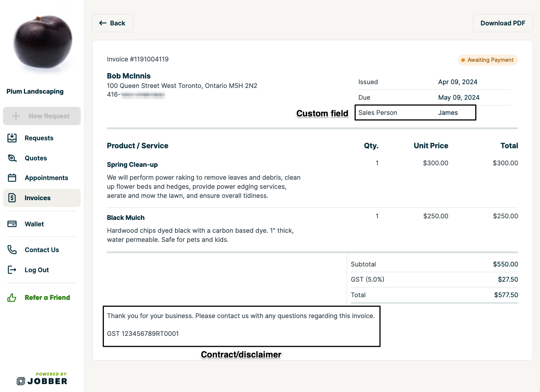Select Appointments in the sidebar
The width and height of the screenshot is (540, 392).
pos(46,178)
